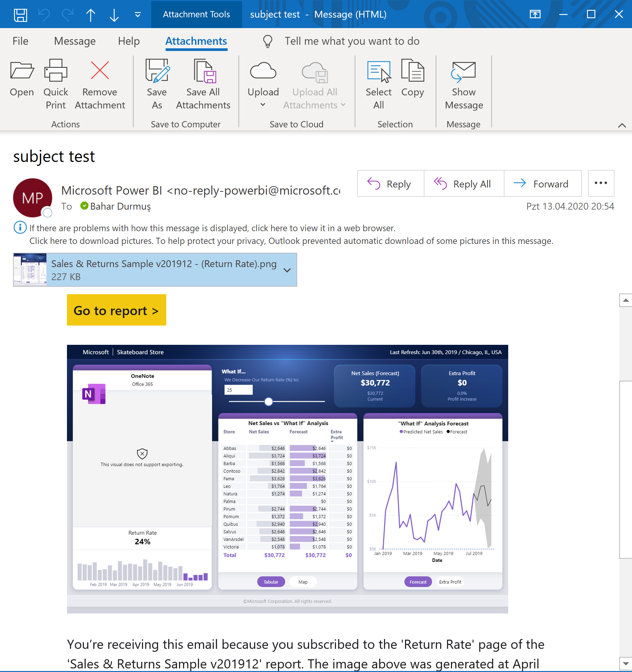Click the Undo arrow icon
632x672 pixels.
click(44, 15)
